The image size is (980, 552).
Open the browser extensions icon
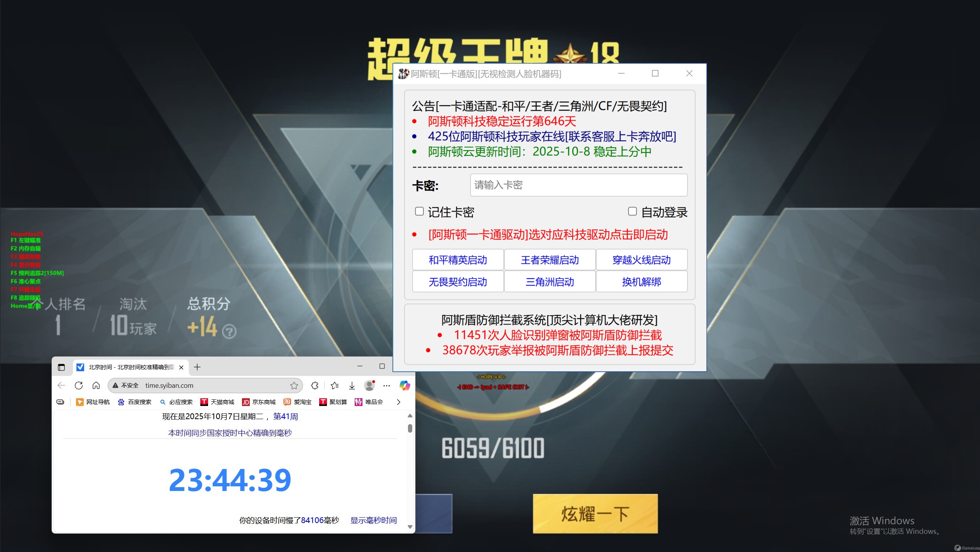point(315,385)
